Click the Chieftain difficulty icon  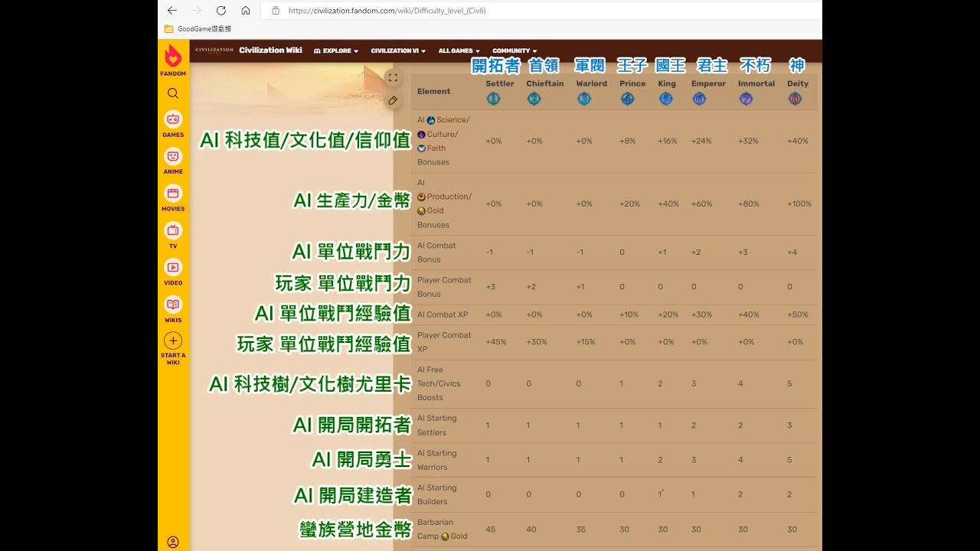(534, 99)
